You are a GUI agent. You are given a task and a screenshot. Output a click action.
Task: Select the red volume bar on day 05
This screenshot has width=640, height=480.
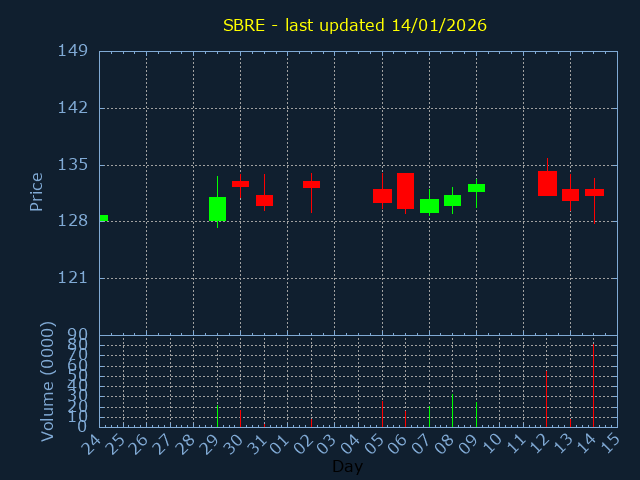coord(382,414)
